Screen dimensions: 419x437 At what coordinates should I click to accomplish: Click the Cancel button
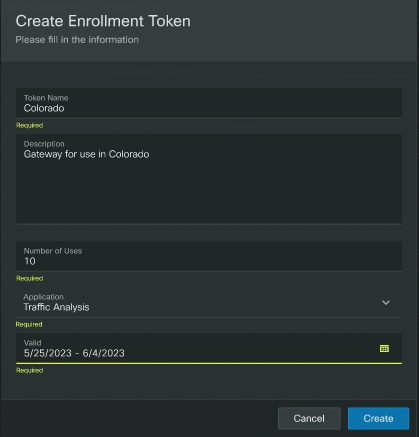(x=309, y=418)
